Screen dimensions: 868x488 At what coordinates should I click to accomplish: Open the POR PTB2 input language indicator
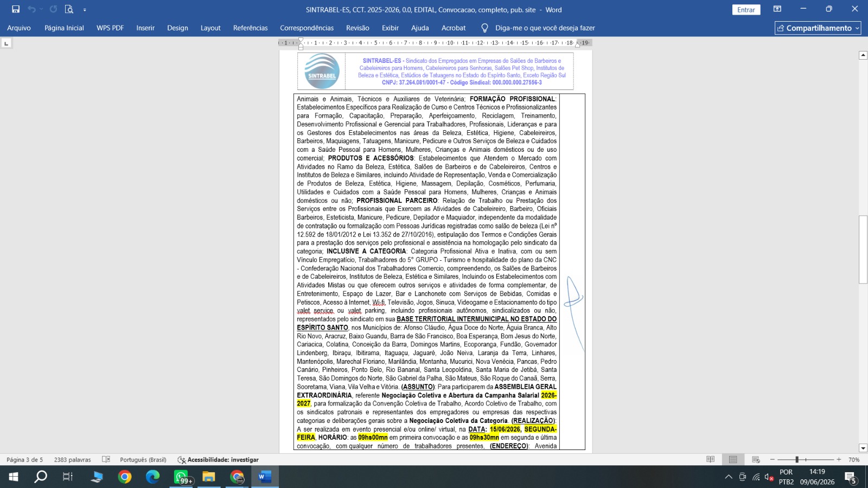(x=786, y=477)
